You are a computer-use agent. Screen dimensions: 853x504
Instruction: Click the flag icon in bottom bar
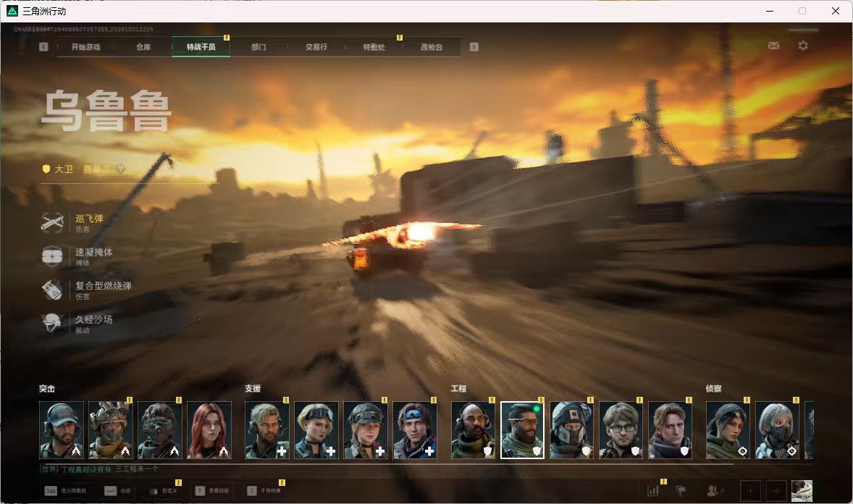tap(681, 491)
